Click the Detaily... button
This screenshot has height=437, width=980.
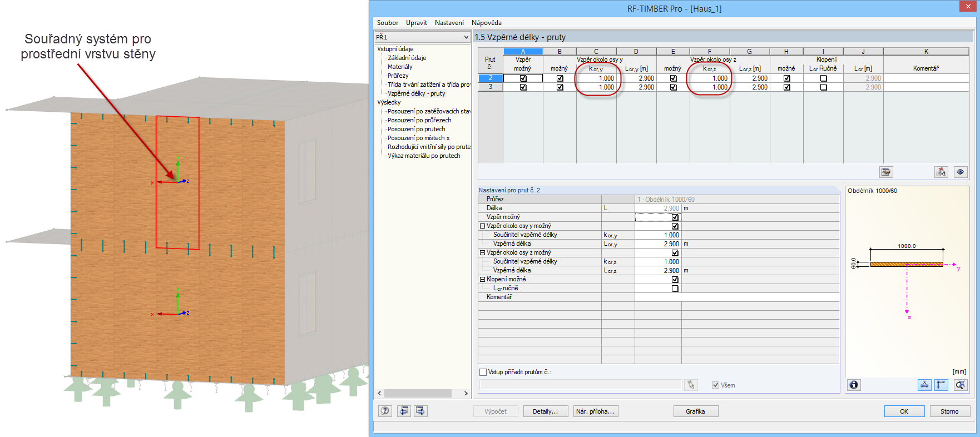(545, 411)
